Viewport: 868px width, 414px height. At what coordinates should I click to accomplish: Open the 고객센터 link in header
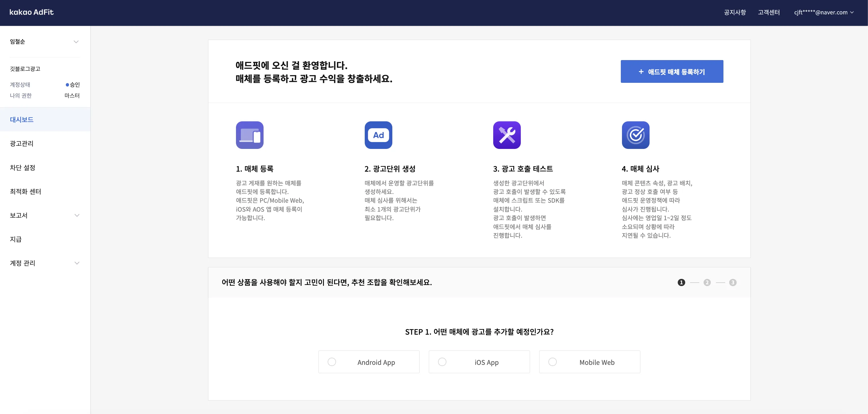pos(769,12)
